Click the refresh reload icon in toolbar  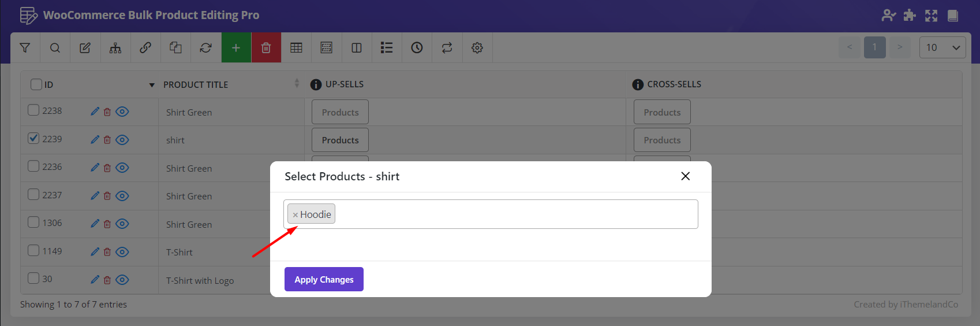coord(205,48)
